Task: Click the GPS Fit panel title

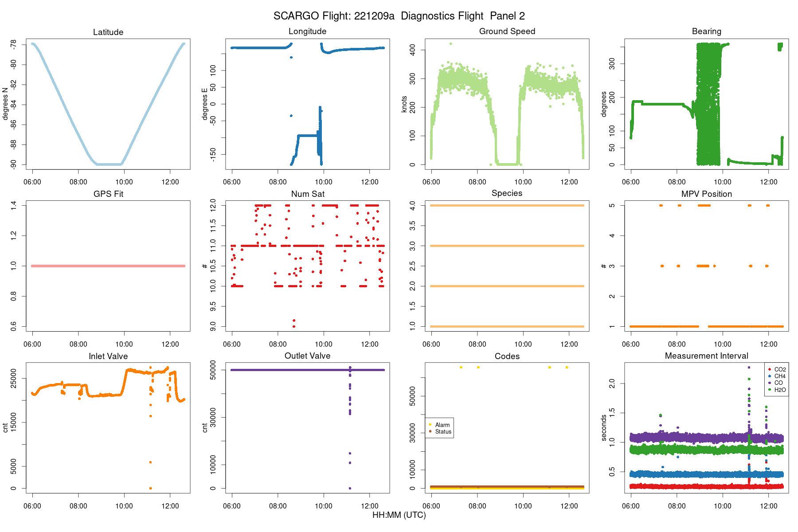Action: (108, 194)
